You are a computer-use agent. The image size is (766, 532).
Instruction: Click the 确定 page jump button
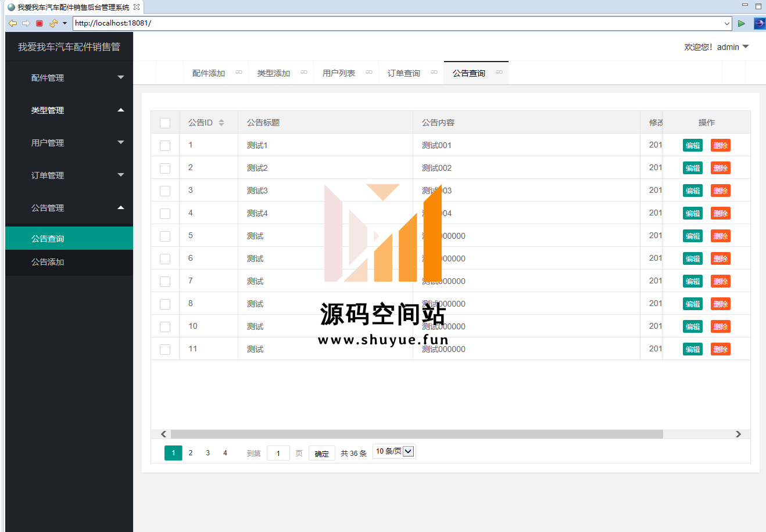[x=322, y=454]
